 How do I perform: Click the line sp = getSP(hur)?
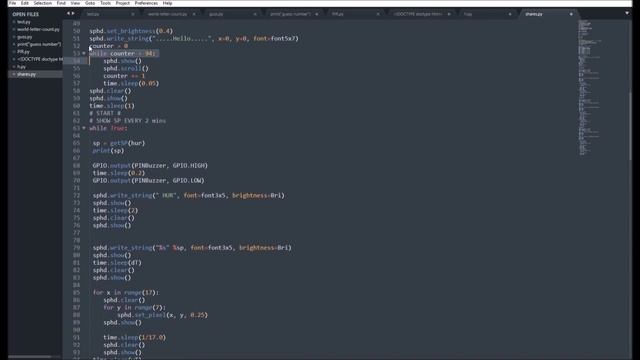[119, 143]
